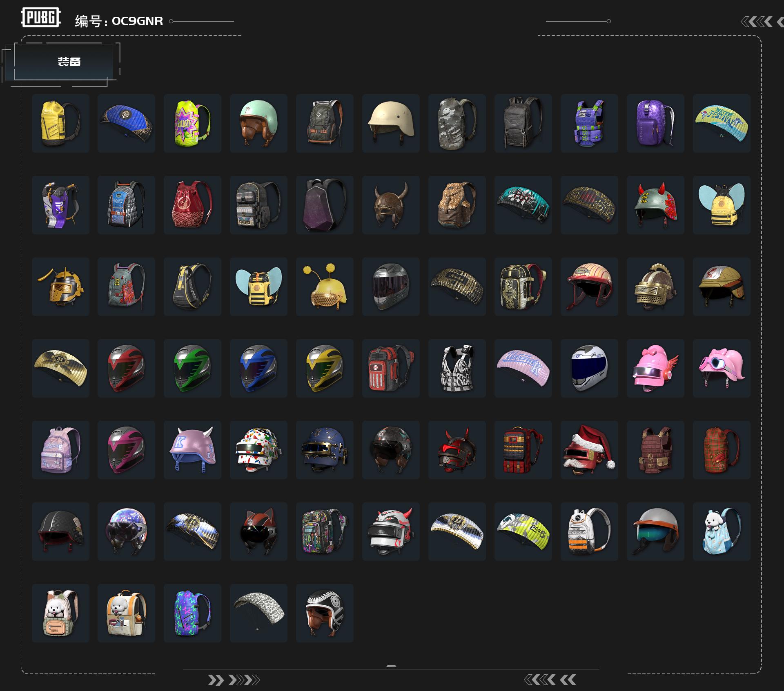Pick the purple tactical vest
This screenshot has height=691, width=784.
point(589,123)
